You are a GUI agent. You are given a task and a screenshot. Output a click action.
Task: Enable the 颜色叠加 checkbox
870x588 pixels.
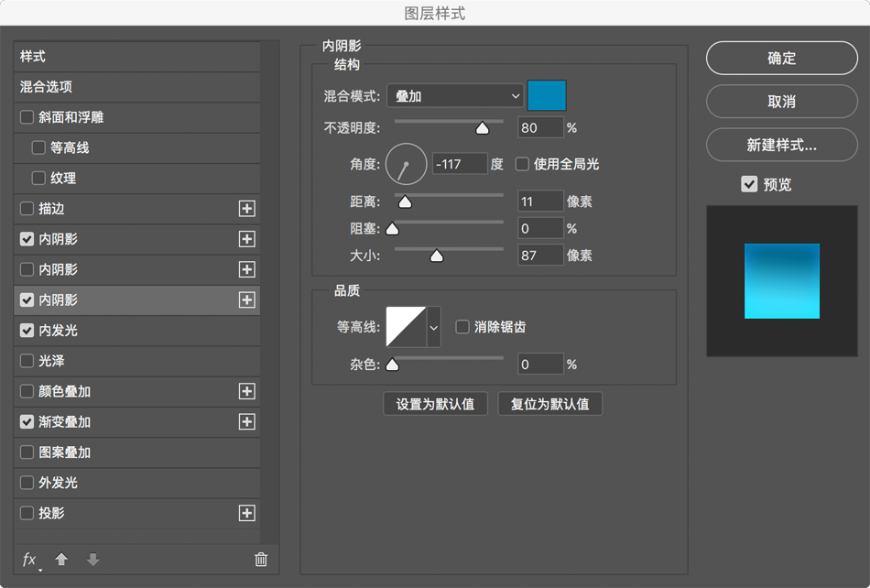(27, 392)
